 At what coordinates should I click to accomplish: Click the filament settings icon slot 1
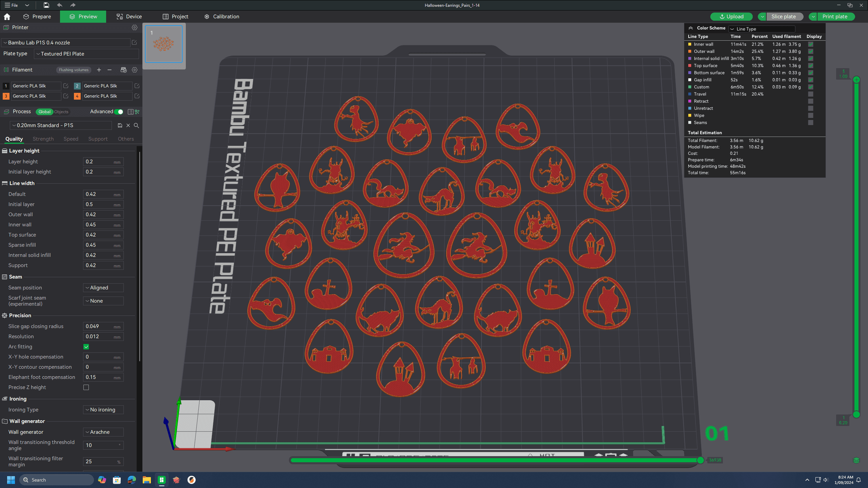point(66,85)
